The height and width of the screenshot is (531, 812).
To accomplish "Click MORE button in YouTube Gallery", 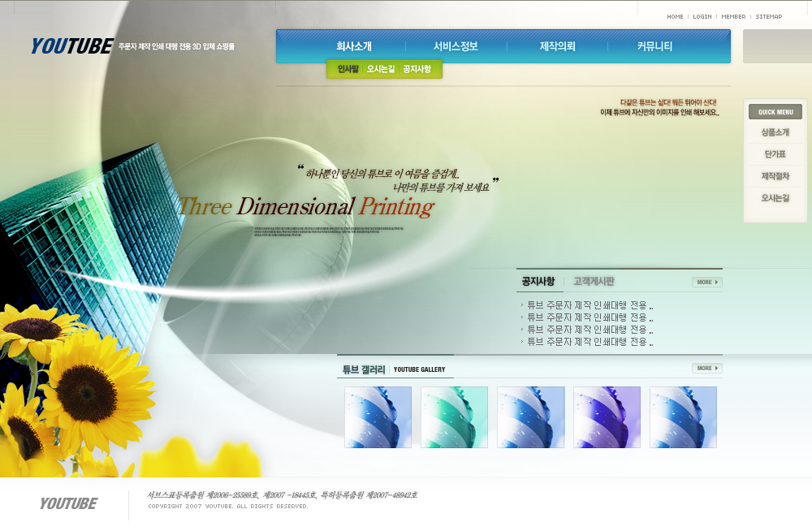I will pyautogui.click(x=706, y=369).
